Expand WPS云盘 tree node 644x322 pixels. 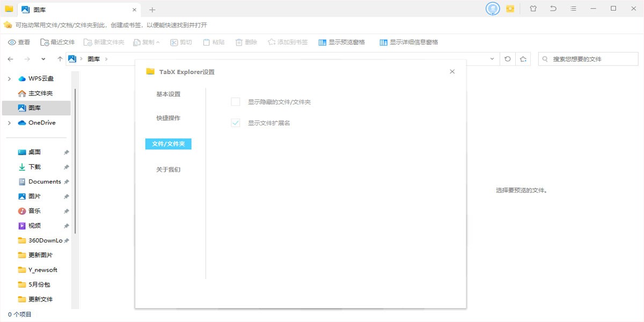(x=9, y=79)
